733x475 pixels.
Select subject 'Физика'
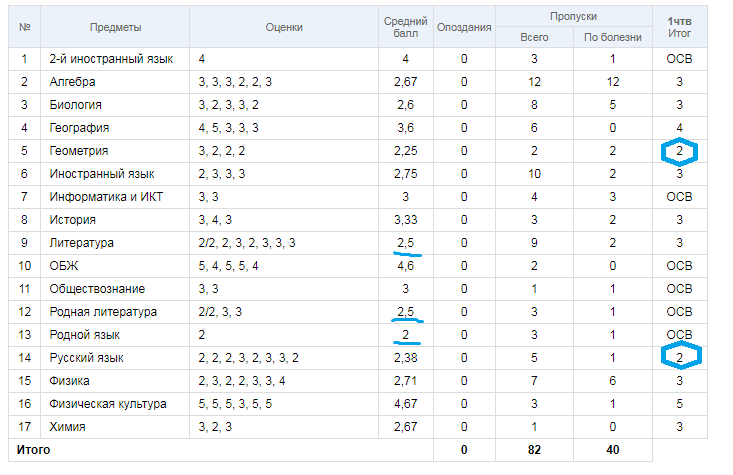(x=70, y=381)
